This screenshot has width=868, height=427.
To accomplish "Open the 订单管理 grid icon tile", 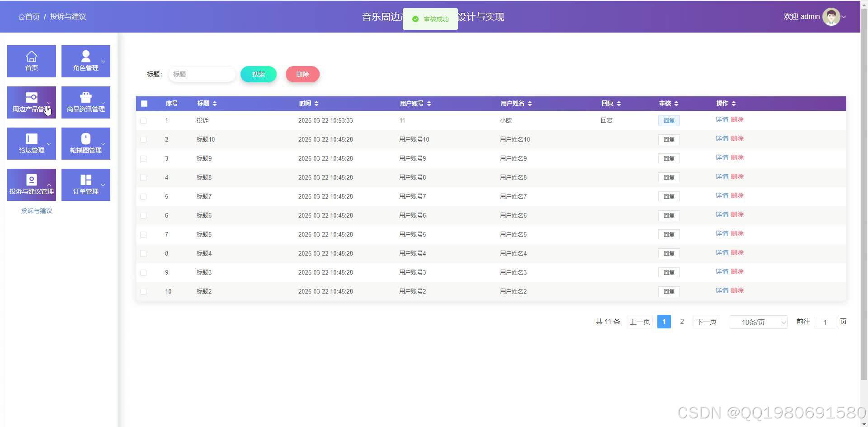I will click(86, 180).
